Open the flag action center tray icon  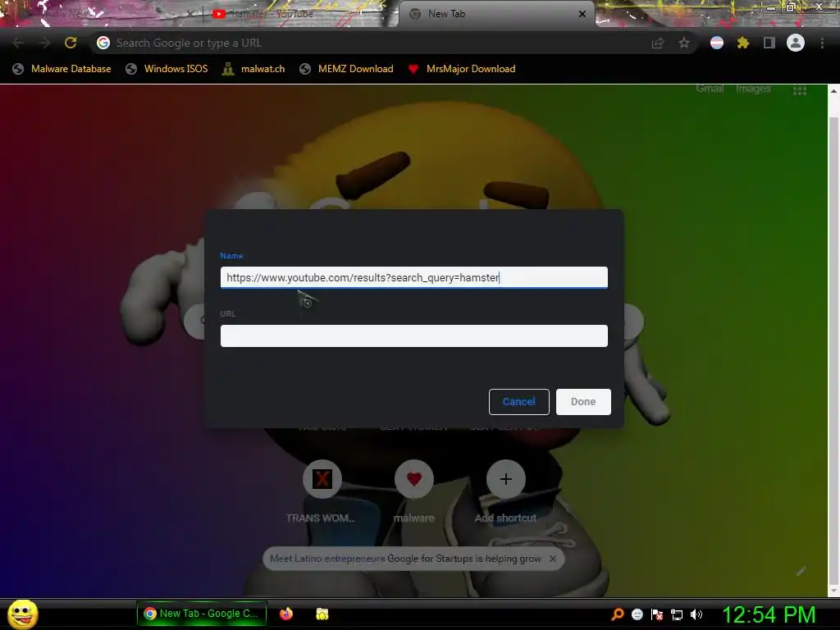tap(657, 614)
